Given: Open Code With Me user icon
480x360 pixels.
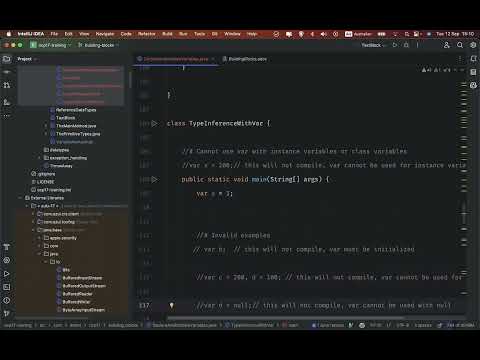Looking at the screenshot, I should pos(447,45).
